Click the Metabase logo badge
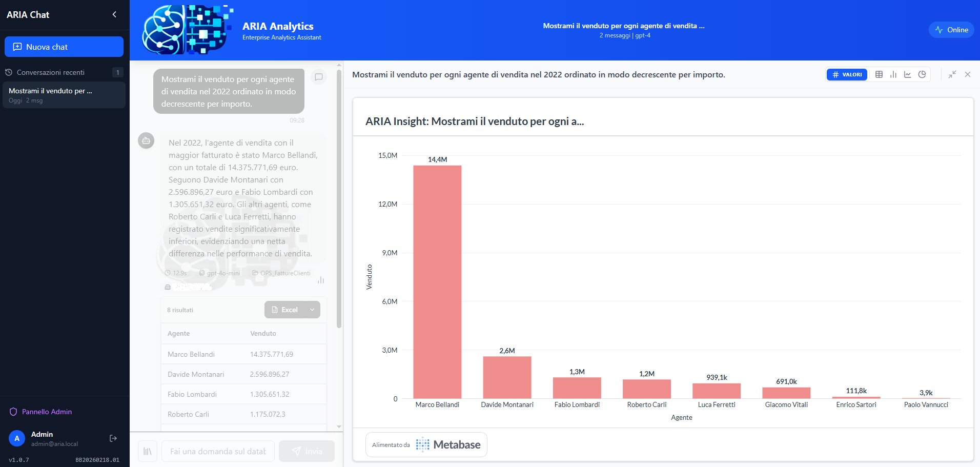 pos(426,444)
